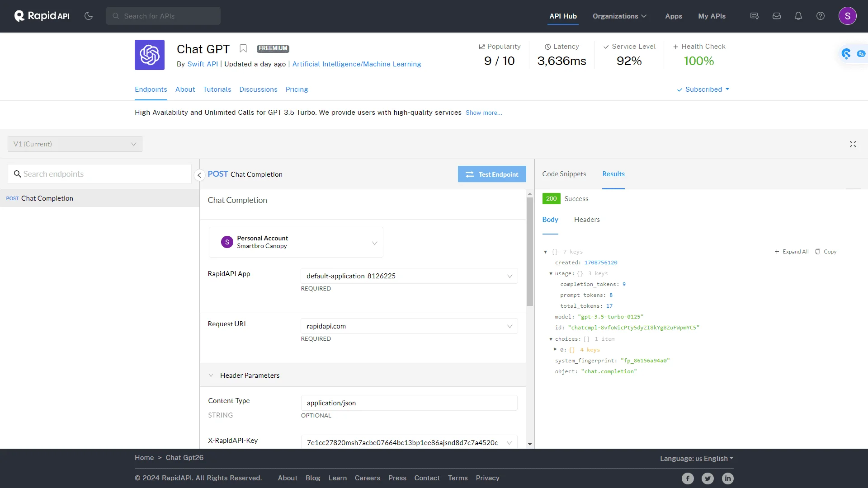The width and height of the screenshot is (868, 488).
Task: Click the Home breadcrumb link
Action: tap(144, 458)
